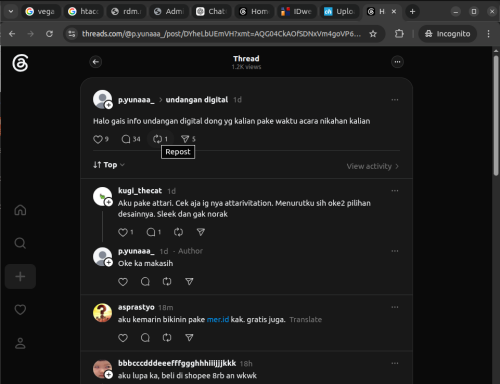Go to Home feed icon
The height and width of the screenshot is (384, 500).
pyautogui.click(x=20, y=210)
